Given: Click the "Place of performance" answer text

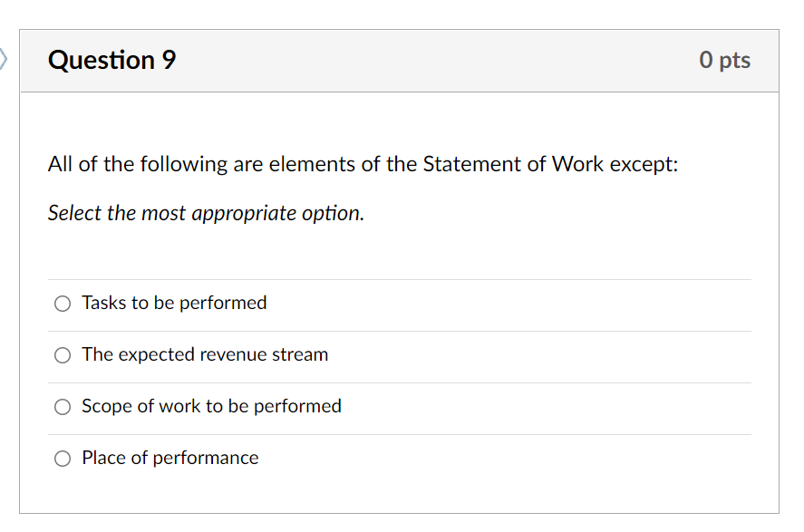Looking at the screenshot, I should tap(170, 458).
